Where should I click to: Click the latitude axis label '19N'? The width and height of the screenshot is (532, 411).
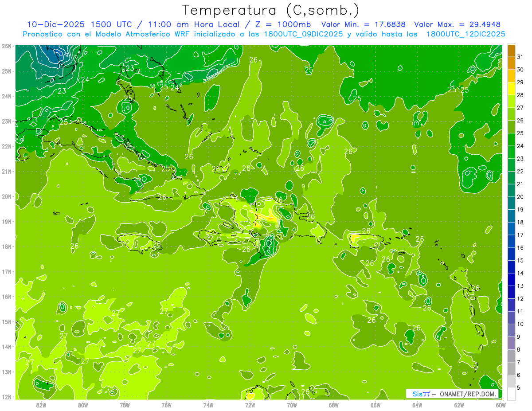point(7,222)
